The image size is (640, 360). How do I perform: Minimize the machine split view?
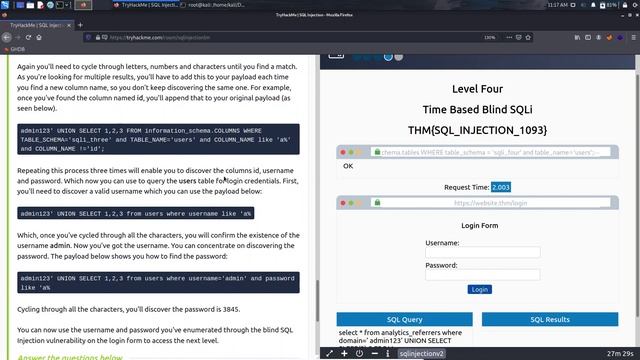pyautogui.click(x=374, y=354)
